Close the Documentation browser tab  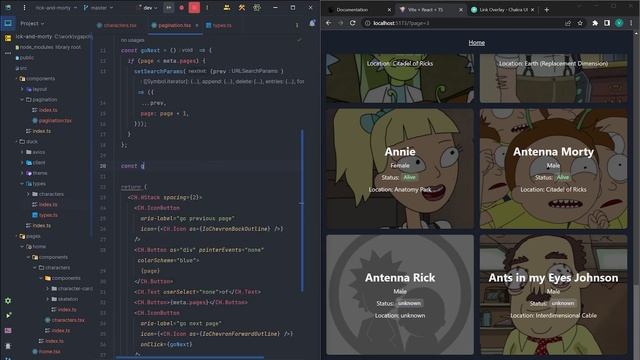coord(389,9)
